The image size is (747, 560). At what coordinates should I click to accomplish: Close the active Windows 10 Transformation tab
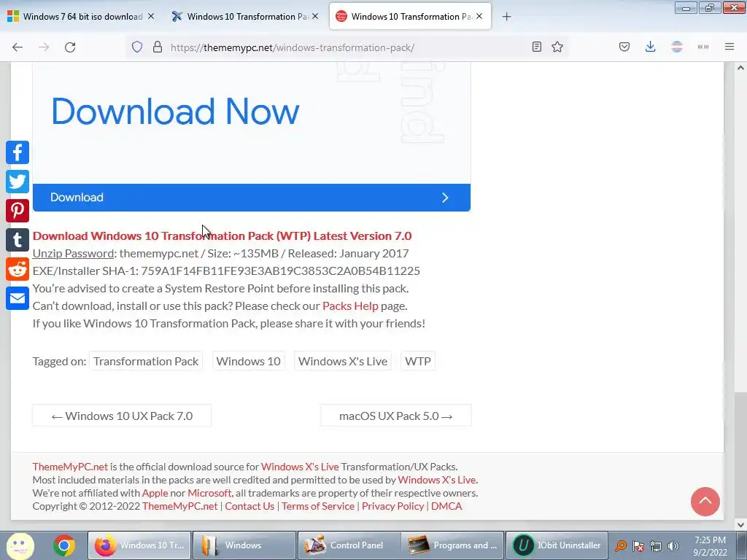pos(479,16)
